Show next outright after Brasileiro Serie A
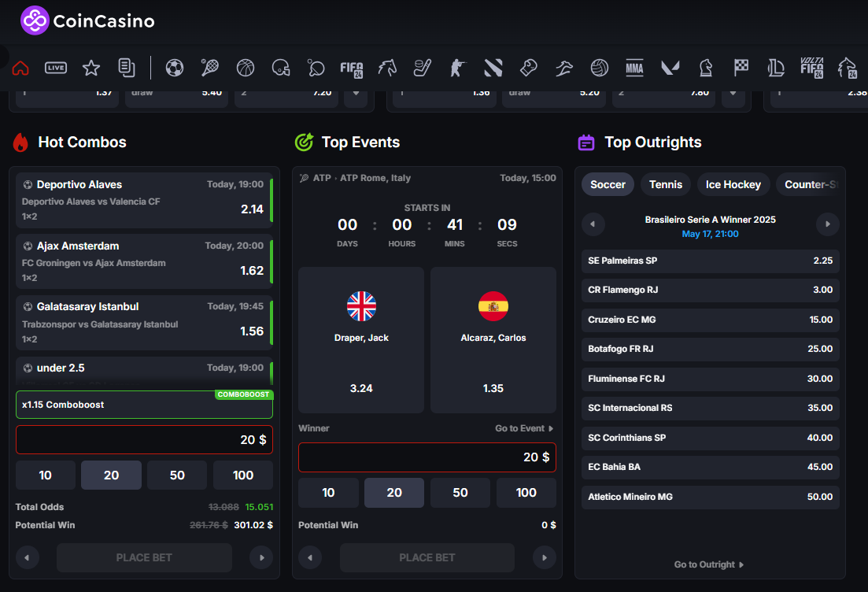The width and height of the screenshot is (868, 592). 828,224
